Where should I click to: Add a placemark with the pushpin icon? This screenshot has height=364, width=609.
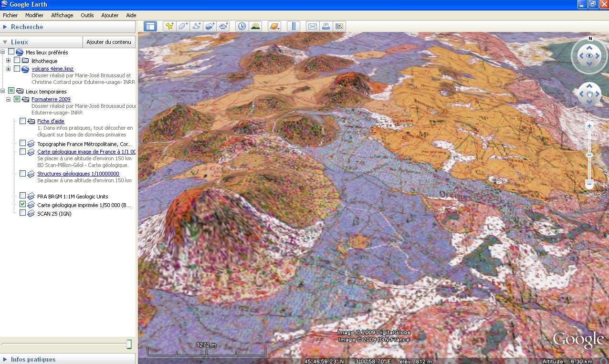169,27
